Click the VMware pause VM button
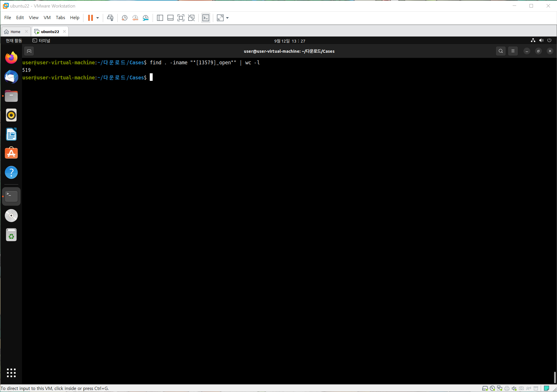The image size is (557, 392). pos(90,18)
